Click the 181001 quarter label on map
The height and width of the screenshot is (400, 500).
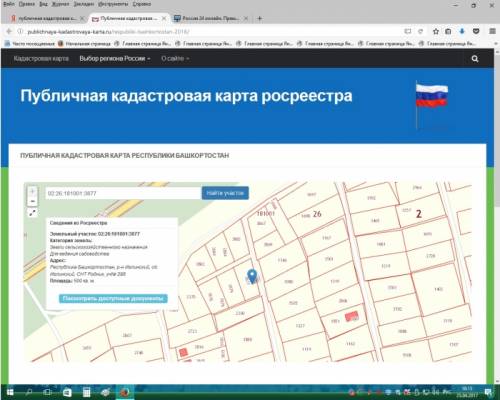click(265, 213)
